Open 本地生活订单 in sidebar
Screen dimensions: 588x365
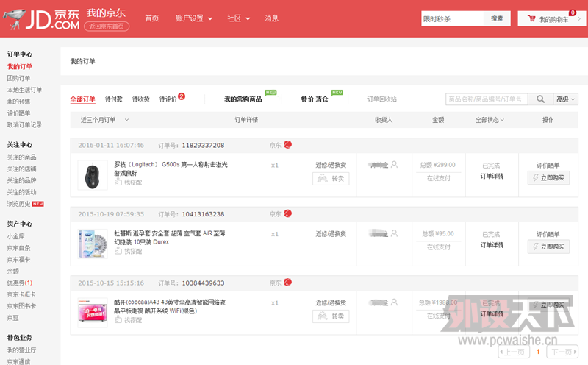(24, 90)
